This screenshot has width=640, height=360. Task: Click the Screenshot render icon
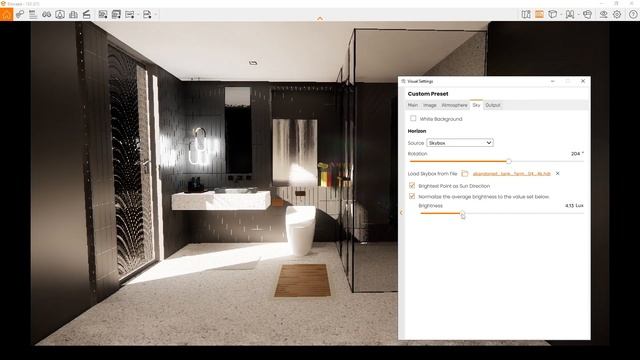pos(103,15)
